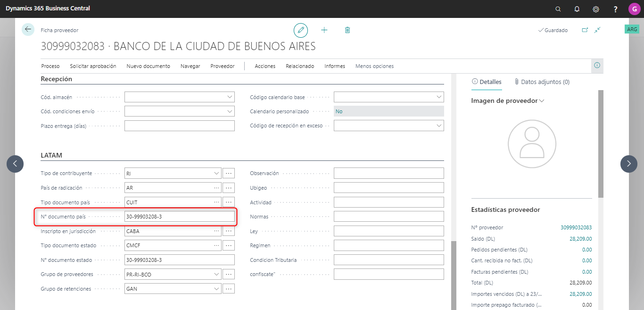The image size is (644, 310).
Task: Open the Nuevo documento menu
Action: (148, 66)
